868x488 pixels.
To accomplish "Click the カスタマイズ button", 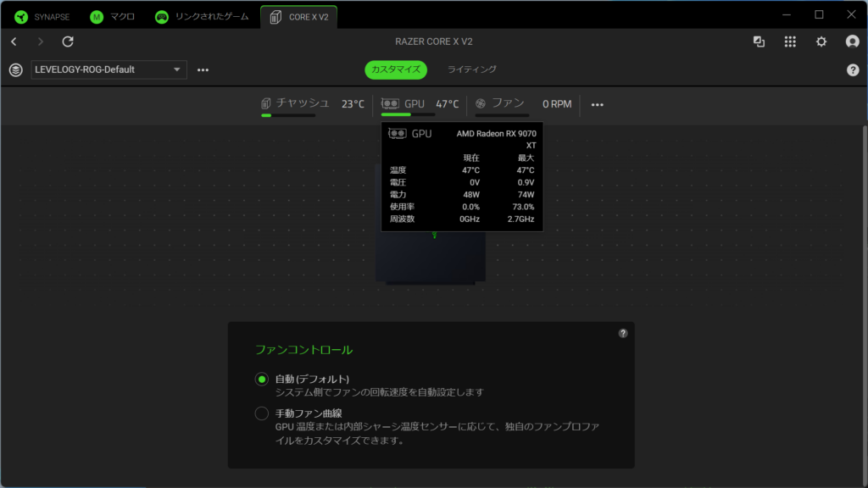I will (x=396, y=69).
